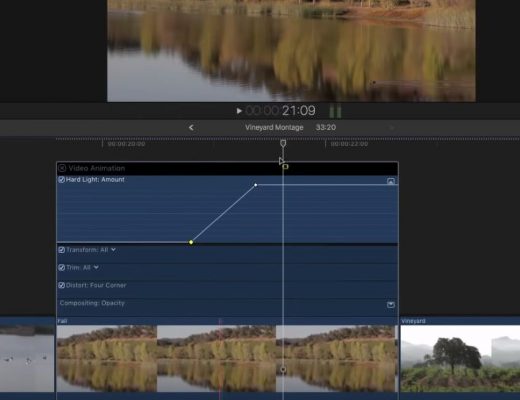Click the viewer video image

pyautogui.click(x=291, y=51)
